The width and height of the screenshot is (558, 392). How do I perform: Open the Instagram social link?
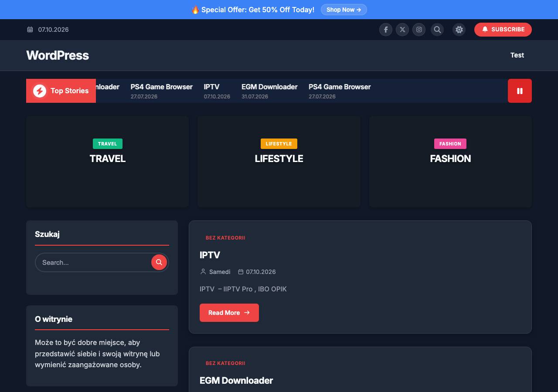[x=419, y=30]
